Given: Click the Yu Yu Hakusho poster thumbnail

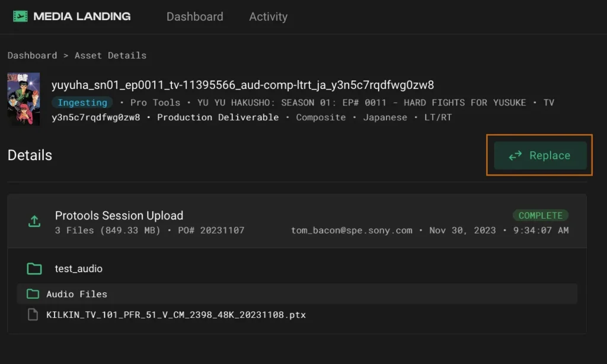Looking at the screenshot, I should click(x=24, y=98).
